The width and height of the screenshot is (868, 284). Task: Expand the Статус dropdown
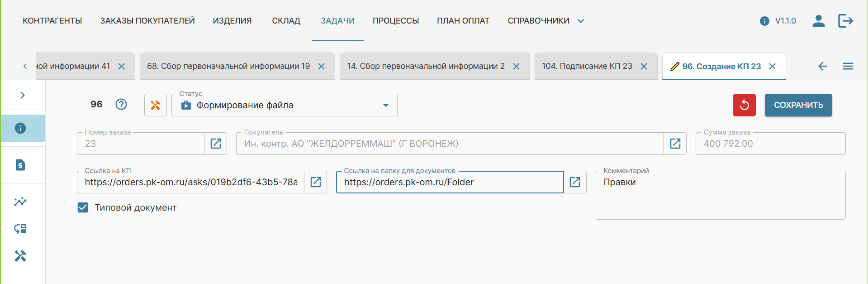click(385, 106)
